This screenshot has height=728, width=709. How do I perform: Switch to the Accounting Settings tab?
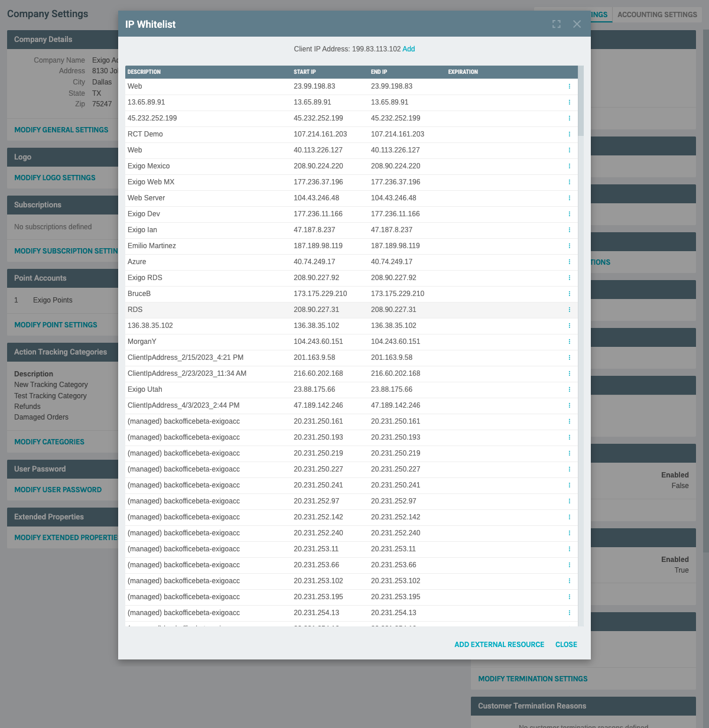[x=657, y=15]
